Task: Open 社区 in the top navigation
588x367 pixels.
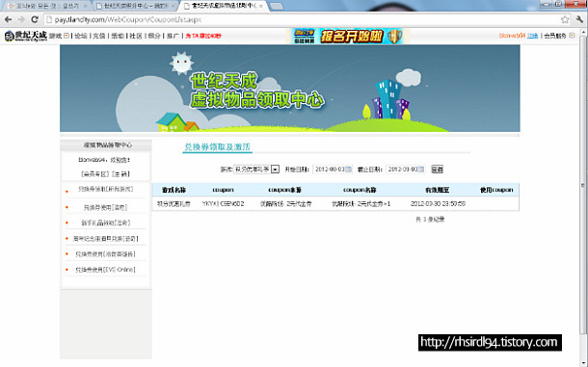Action: coord(136,36)
